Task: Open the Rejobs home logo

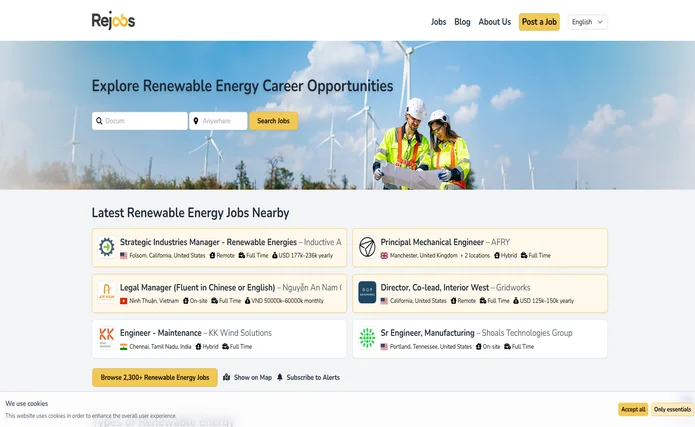Action: pos(113,21)
